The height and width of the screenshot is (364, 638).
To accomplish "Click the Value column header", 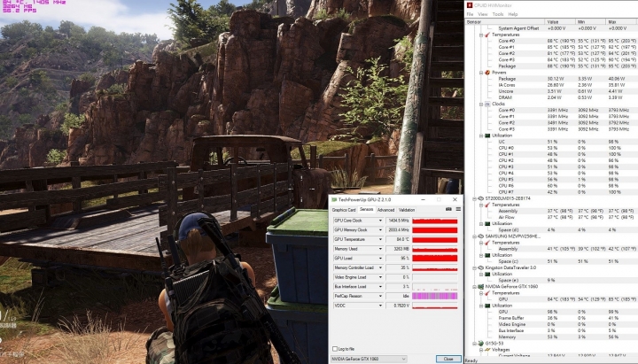I will click(x=560, y=21).
